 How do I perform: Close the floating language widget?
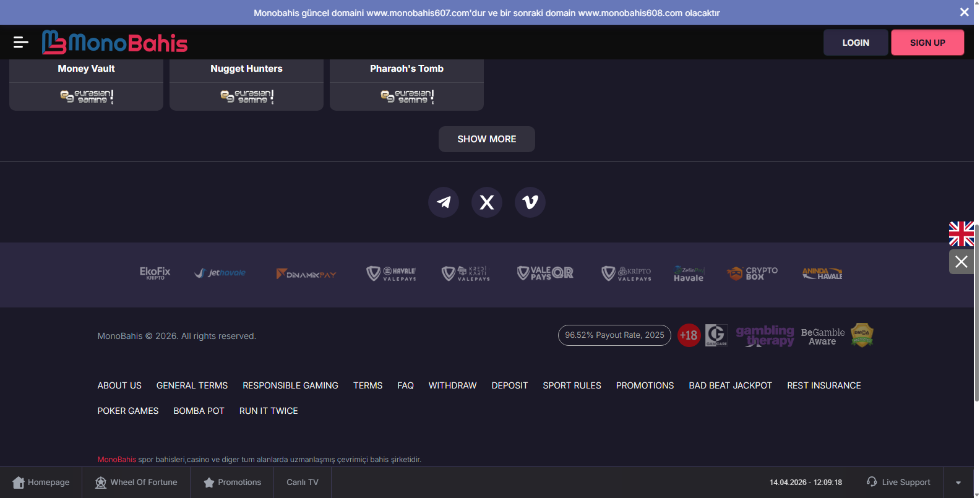(961, 262)
